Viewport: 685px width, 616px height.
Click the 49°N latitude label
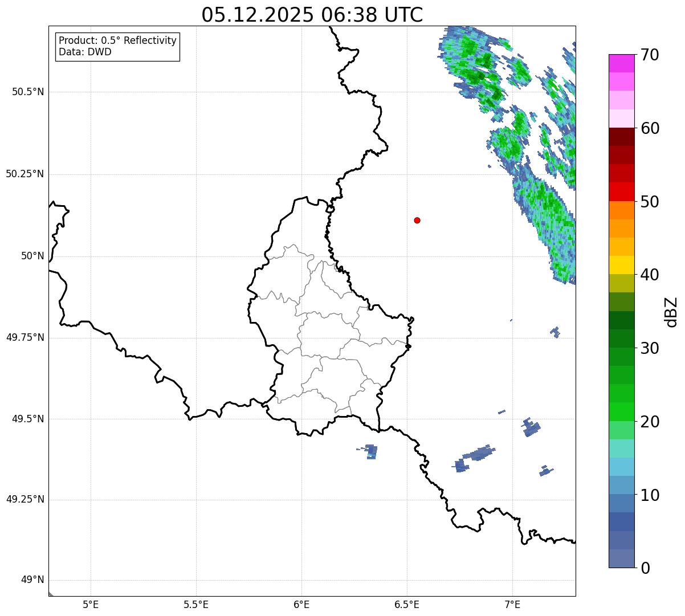coord(32,580)
